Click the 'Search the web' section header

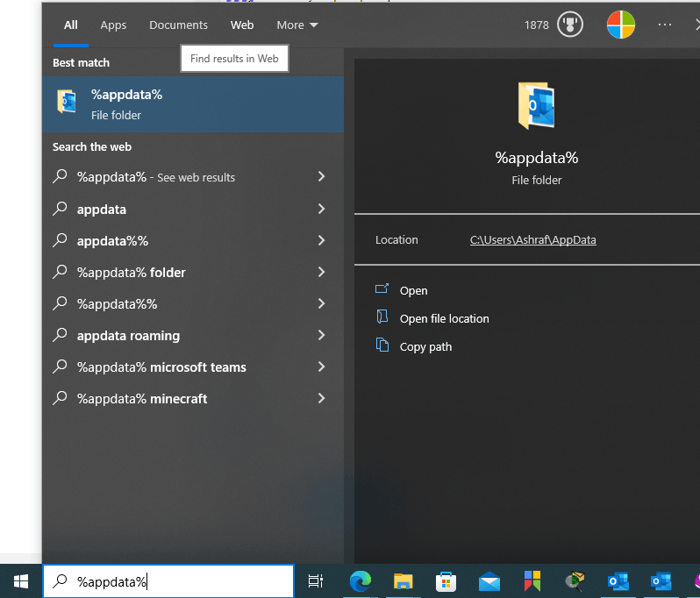click(92, 146)
